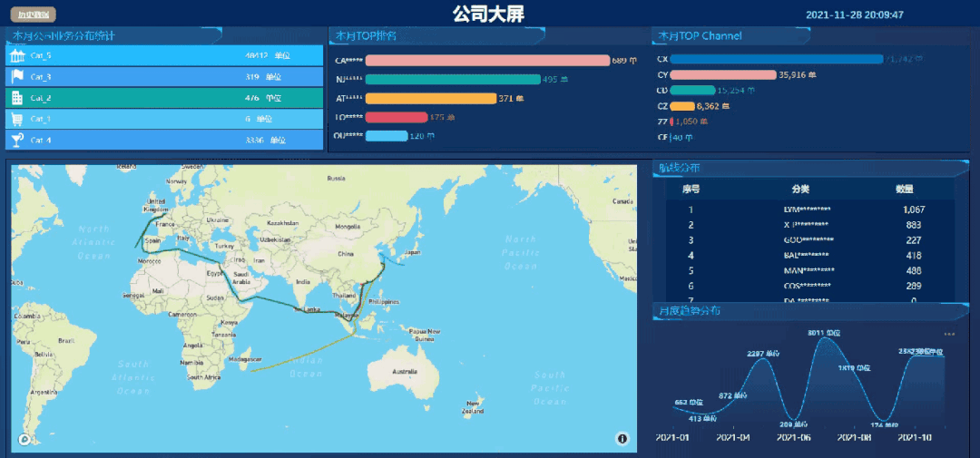
Task: Click the India label on the map
Action: coord(302,282)
